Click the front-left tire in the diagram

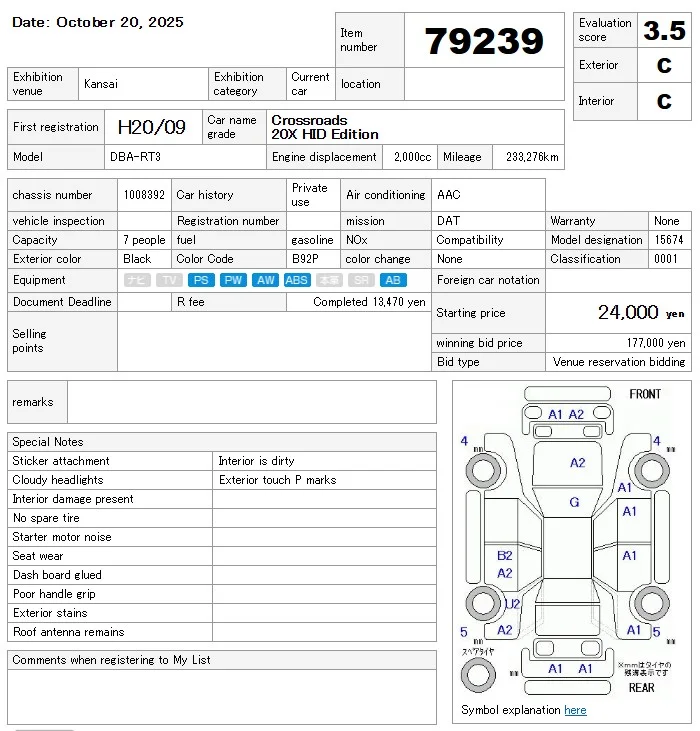482,470
